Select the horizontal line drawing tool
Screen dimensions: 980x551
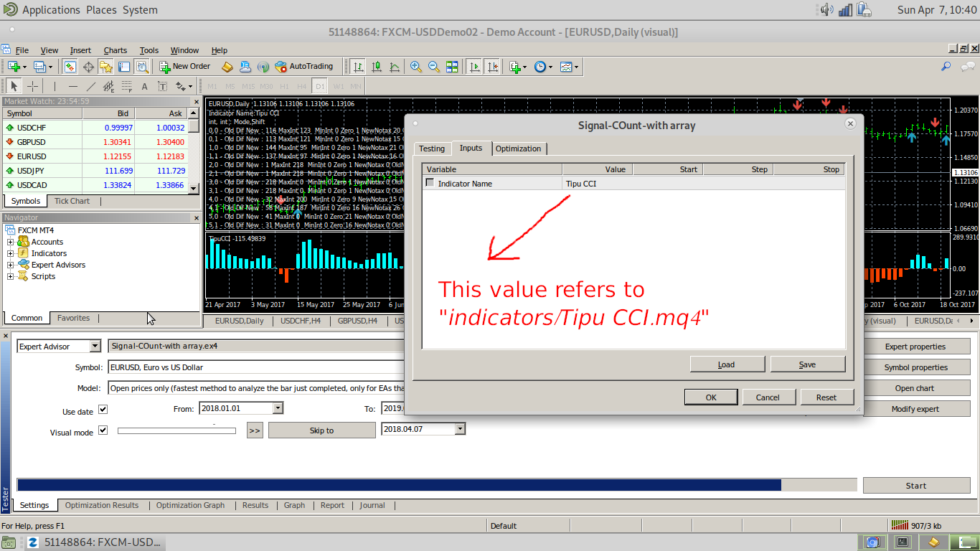tap(73, 86)
